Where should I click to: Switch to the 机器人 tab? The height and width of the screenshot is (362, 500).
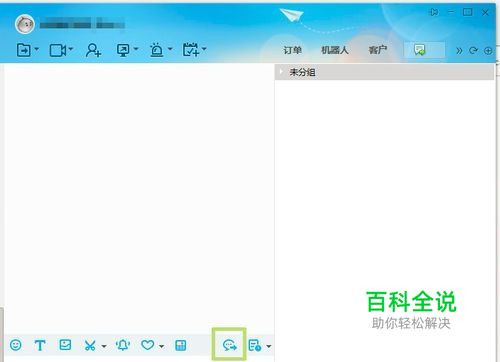coord(334,50)
